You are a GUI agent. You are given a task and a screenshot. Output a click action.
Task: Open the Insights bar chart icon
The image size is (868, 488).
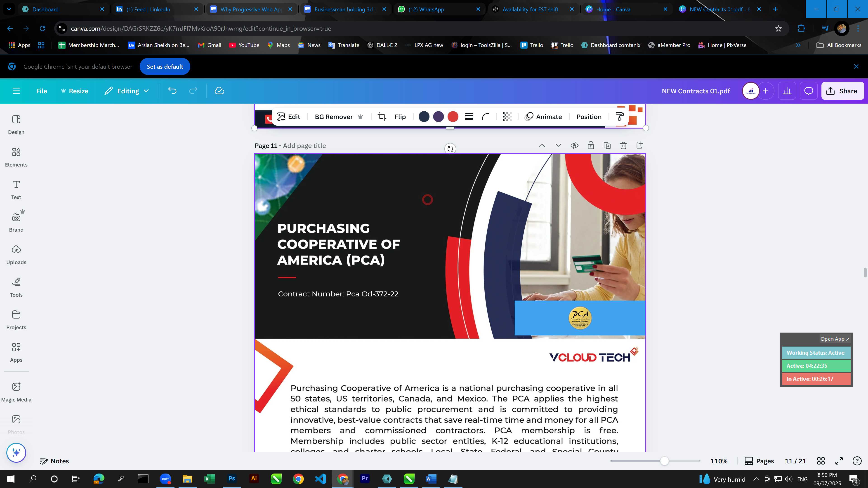787,91
